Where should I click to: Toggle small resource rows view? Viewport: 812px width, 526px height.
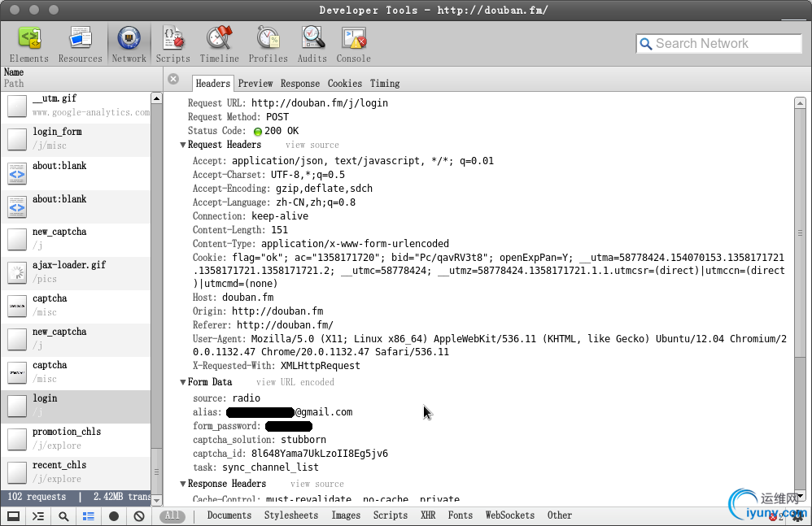pyautogui.click(x=89, y=515)
